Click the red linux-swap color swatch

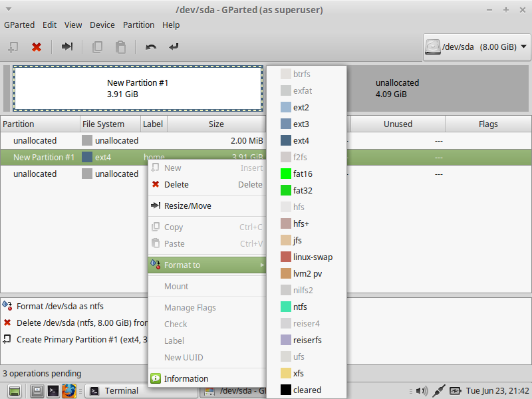(286, 257)
